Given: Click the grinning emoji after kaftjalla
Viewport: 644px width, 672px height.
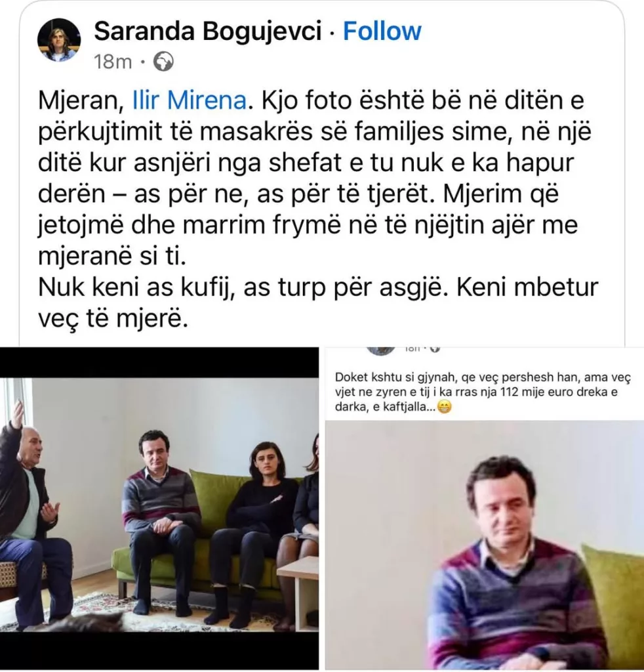Looking at the screenshot, I should point(445,407).
